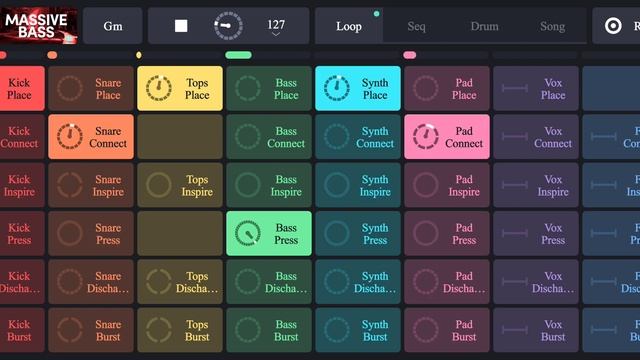The height and width of the screenshot is (360, 640).
Task: Click the Synth Inspire dial icon
Action: (336, 185)
